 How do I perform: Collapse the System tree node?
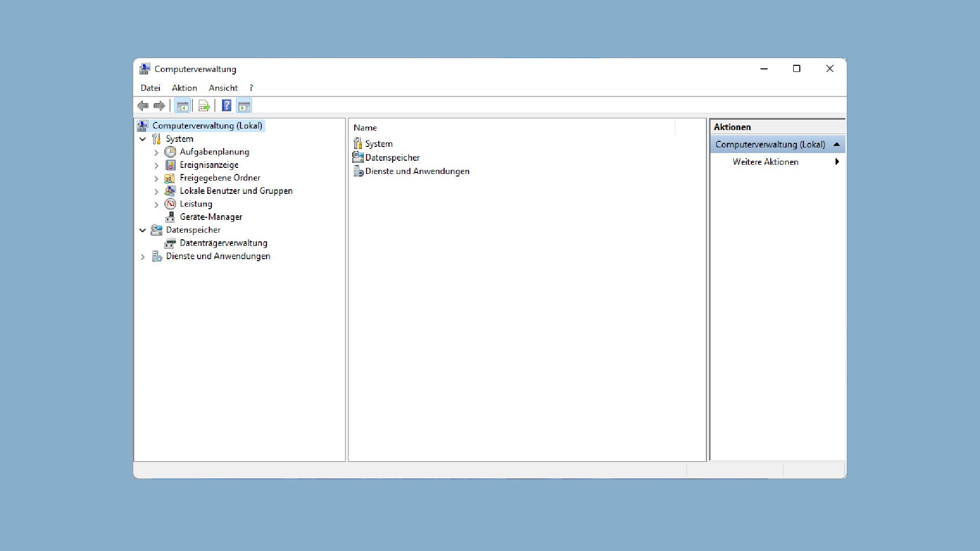143,139
